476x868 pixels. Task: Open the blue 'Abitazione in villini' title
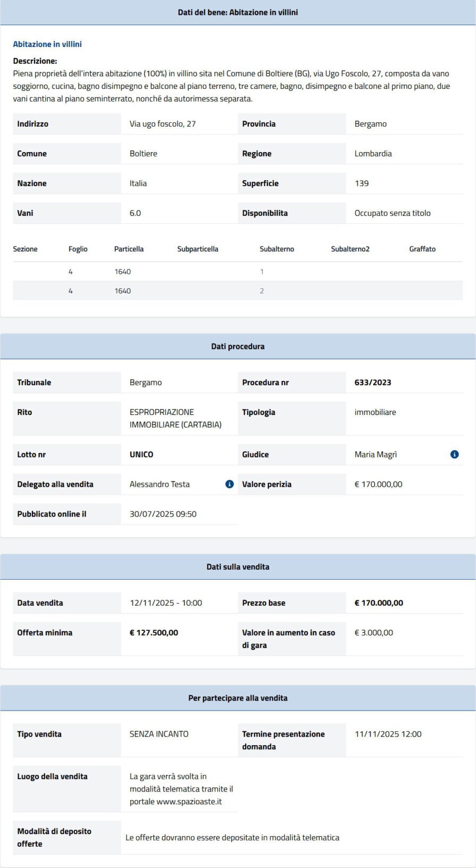coord(47,44)
